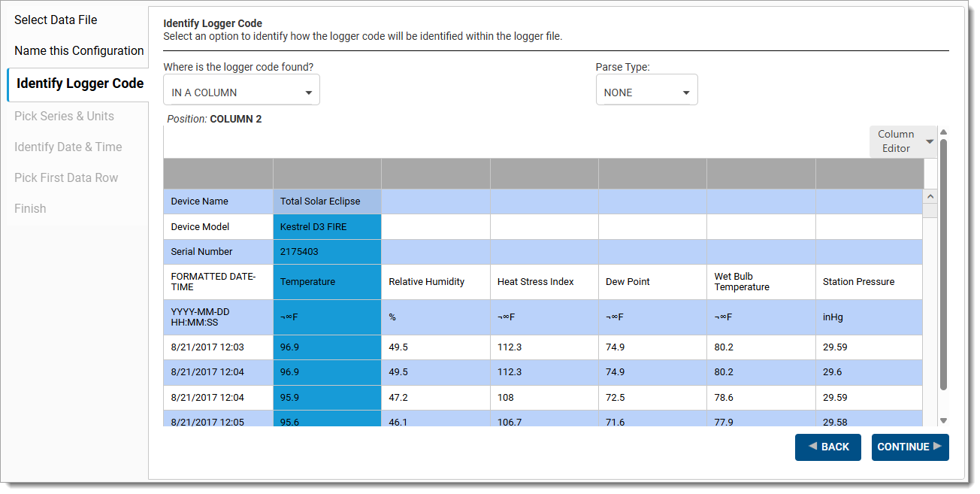This screenshot has width=980, height=494.
Task: Open the Column Editor menu
Action: [903, 141]
